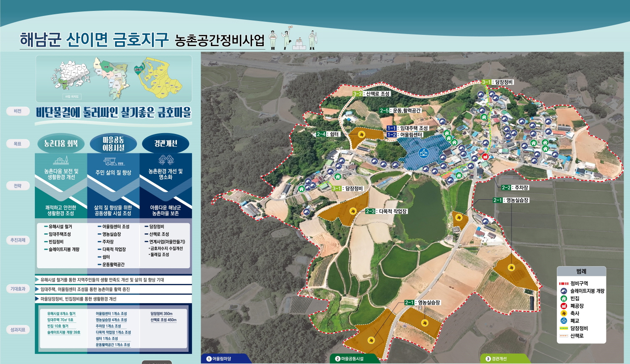Click the 기대효과 side label
630x364 pixels.
(18, 289)
